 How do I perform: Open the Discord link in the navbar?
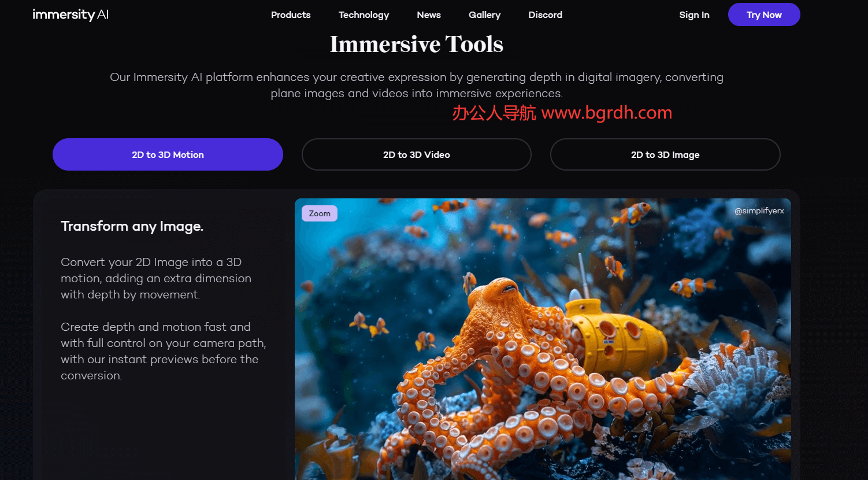point(545,15)
